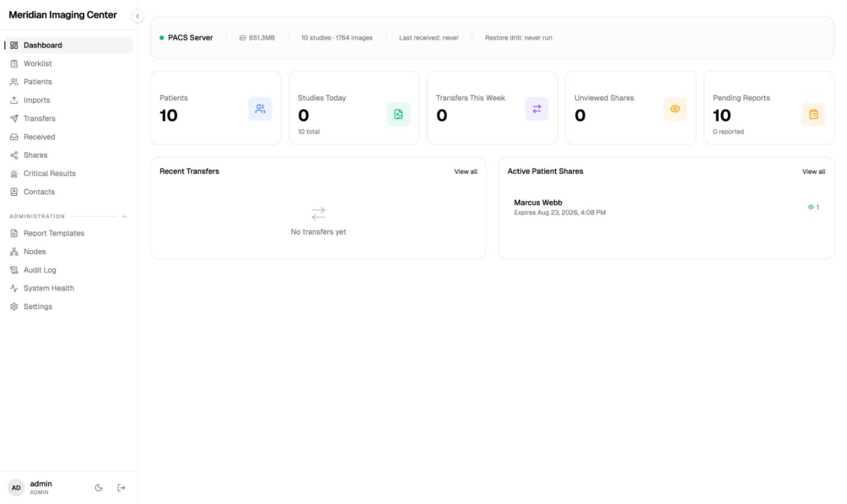Open Critical Results page

click(69, 173)
